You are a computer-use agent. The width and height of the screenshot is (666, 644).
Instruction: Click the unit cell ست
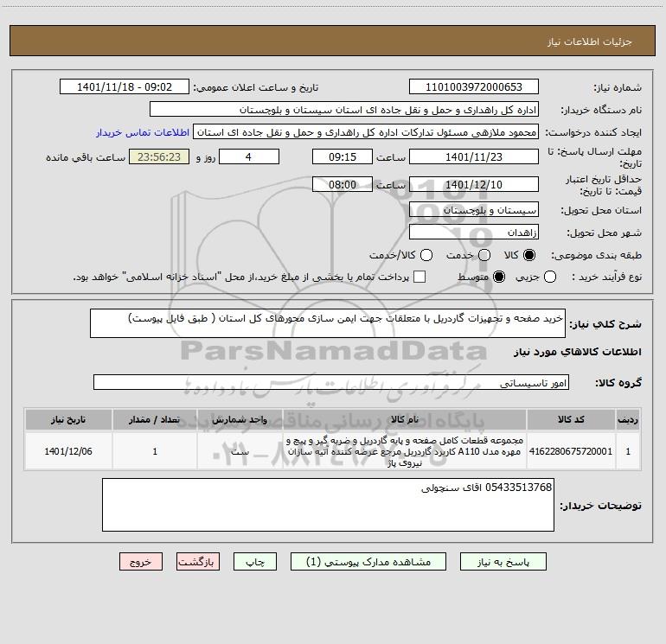click(240, 451)
